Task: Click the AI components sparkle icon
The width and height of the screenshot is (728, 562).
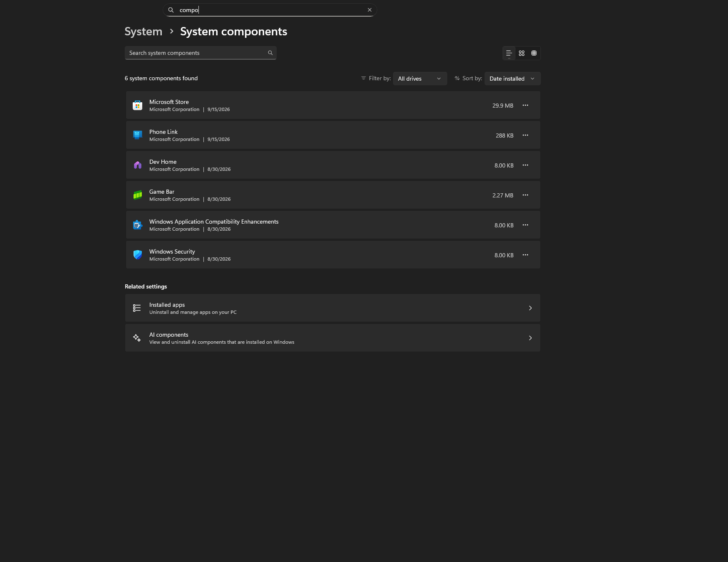Action: (x=137, y=338)
